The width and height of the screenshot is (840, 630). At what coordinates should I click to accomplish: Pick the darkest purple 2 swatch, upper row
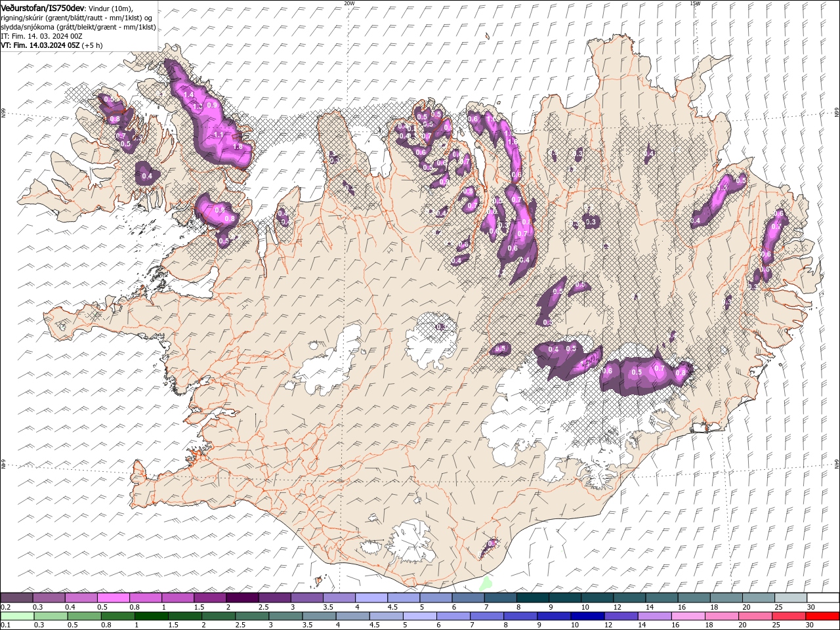click(242, 598)
